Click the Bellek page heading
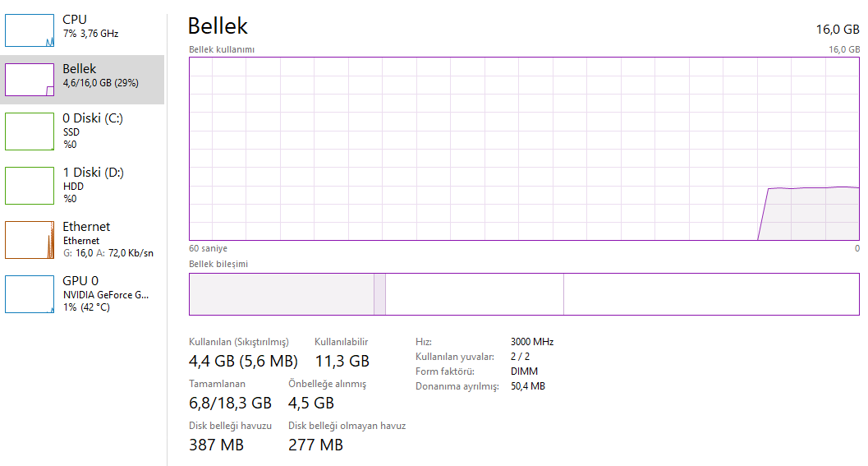 pyautogui.click(x=218, y=26)
